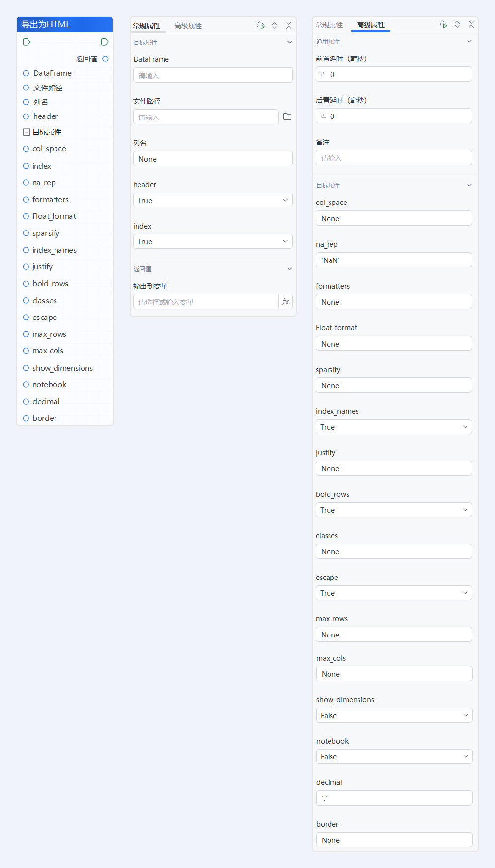
Task: Select the DataFrame port circle on the node
Action: [26, 73]
